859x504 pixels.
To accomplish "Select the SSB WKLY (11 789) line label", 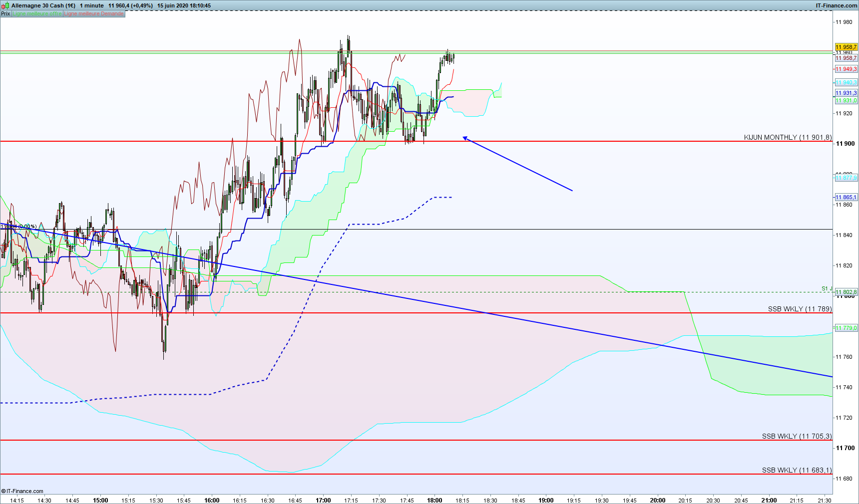I will pos(800,309).
